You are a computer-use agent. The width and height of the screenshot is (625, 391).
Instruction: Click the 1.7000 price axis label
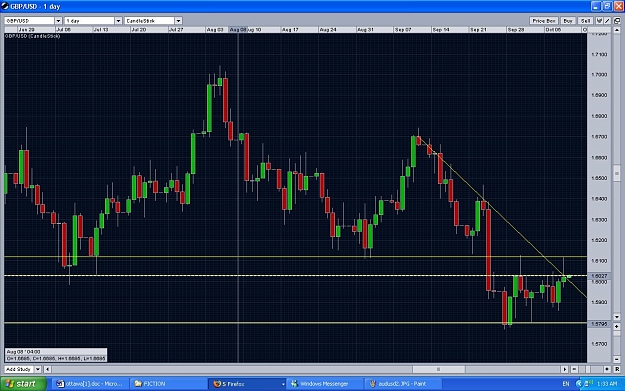[599, 75]
